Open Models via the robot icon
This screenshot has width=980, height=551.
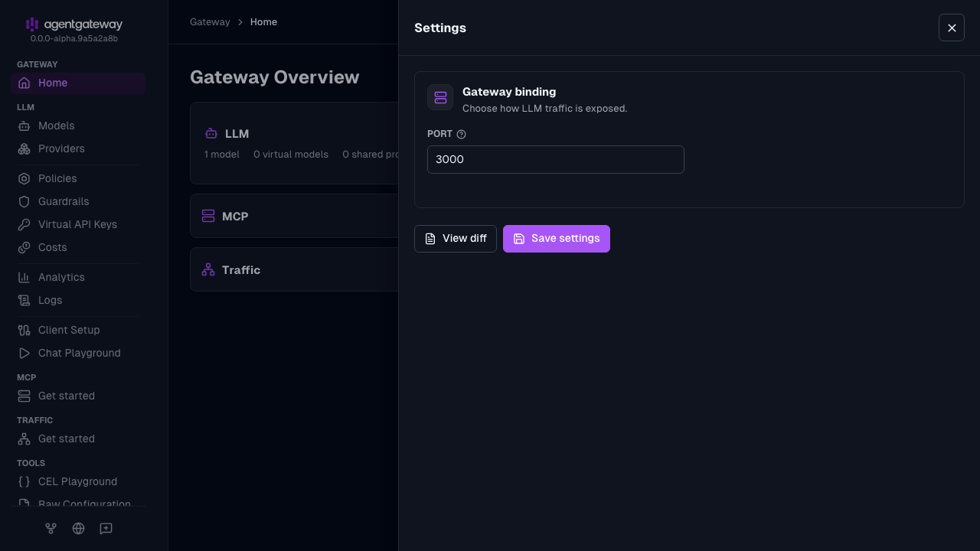[x=24, y=126]
